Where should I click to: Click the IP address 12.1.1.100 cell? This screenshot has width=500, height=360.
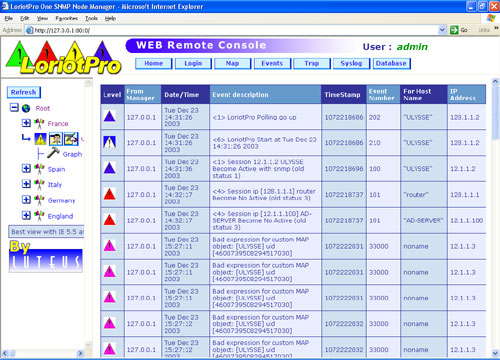coord(466,220)
